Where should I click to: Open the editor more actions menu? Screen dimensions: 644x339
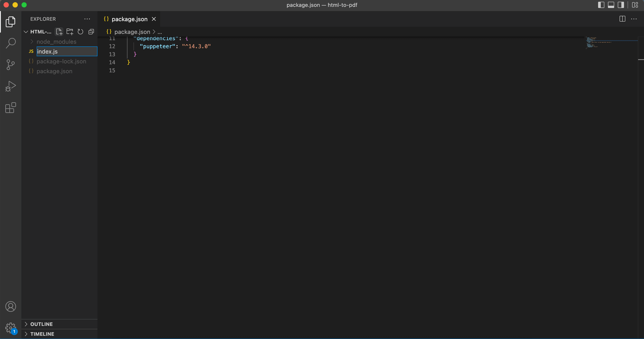pos(633,19)
